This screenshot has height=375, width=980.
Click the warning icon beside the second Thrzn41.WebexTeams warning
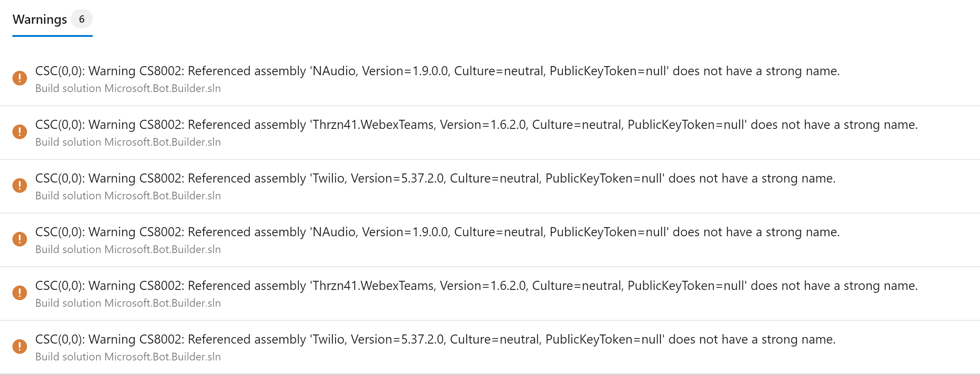pos(20,293)
